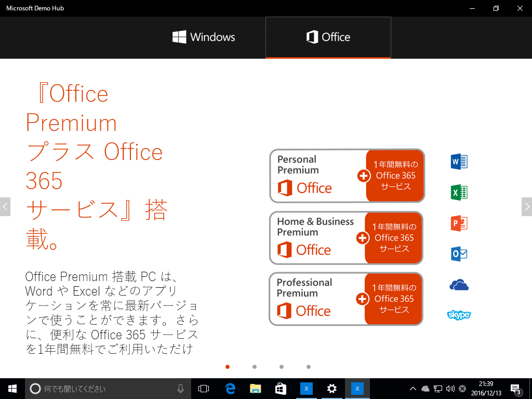
Task: Click the Excel app icon
Action: (459, 192)
